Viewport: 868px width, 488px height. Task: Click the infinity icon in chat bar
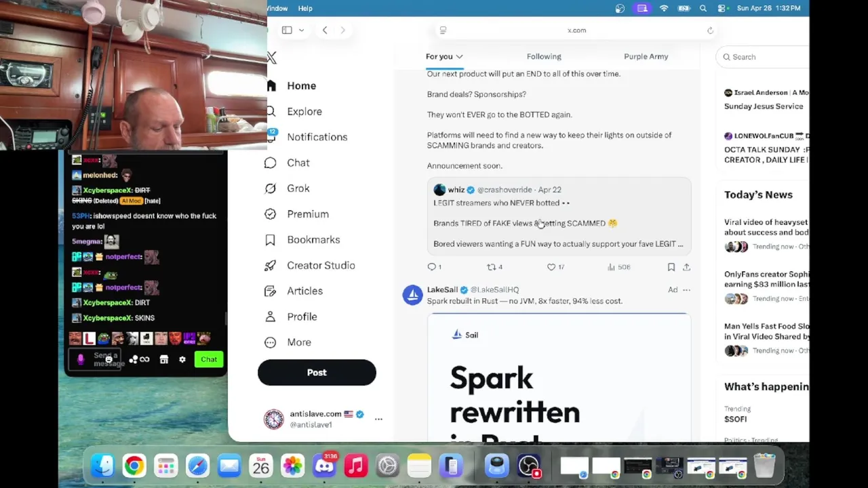144,360
